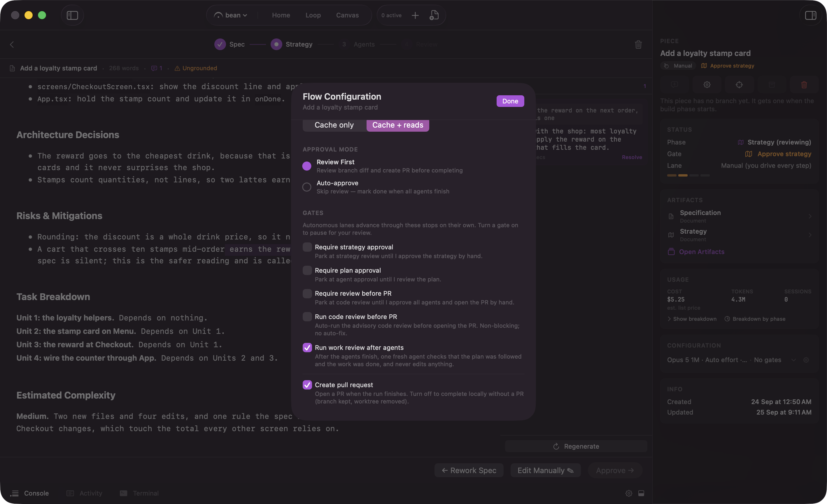Click the Strategy document map icon in Artifacts
Viewport: 827px width, 504px height.
coord(671,235)
